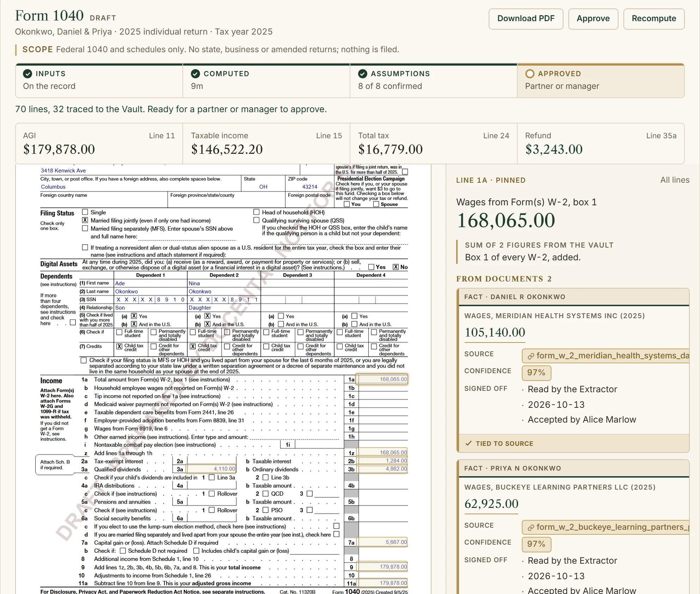Click the line 7a capital gain 5,667.00 field
700x594 pixels.
pos(382,542)
